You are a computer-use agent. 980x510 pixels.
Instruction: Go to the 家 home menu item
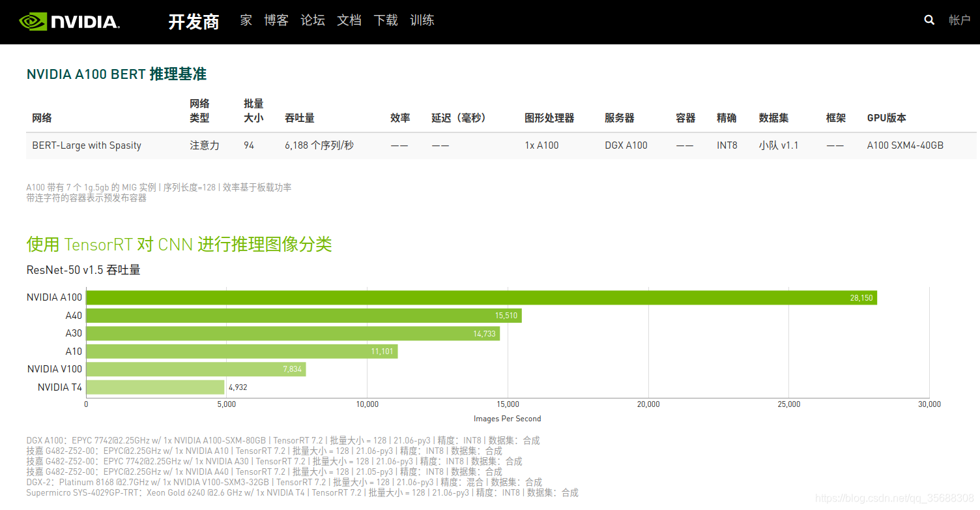pyautogui.click(x=246, y=20)
